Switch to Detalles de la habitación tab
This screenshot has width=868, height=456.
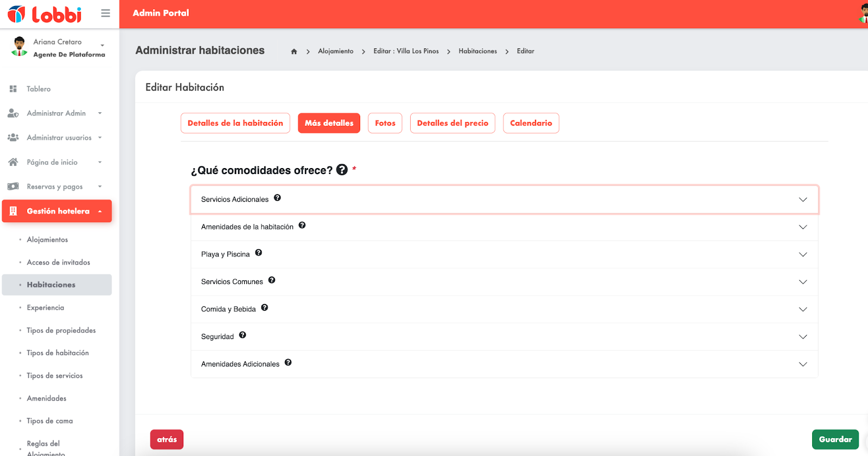235,123
